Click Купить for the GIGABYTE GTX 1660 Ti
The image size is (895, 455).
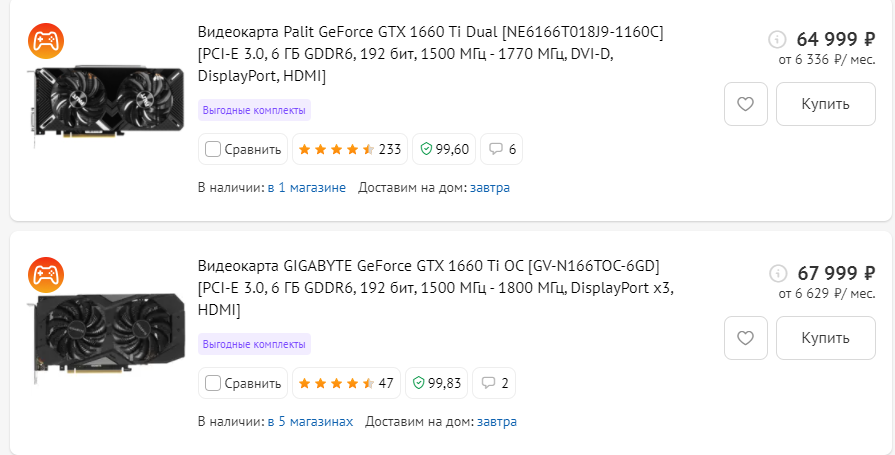click(x=825, y=338)
